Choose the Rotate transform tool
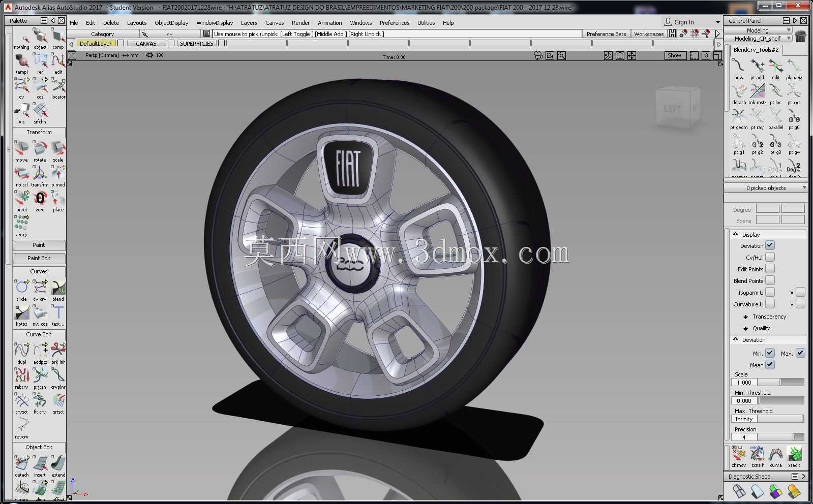The height and width of the screenshot is (504, 813). 40,151
